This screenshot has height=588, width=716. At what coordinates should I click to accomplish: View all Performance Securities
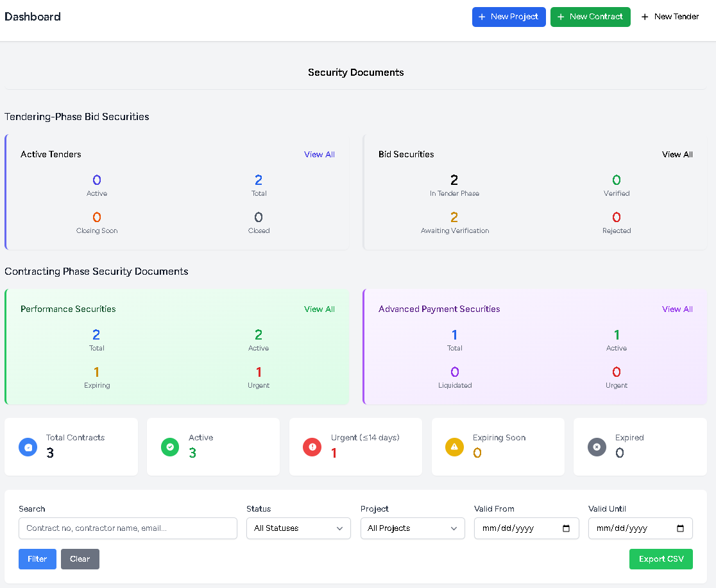pyautogui.click(x=320, y=309)
